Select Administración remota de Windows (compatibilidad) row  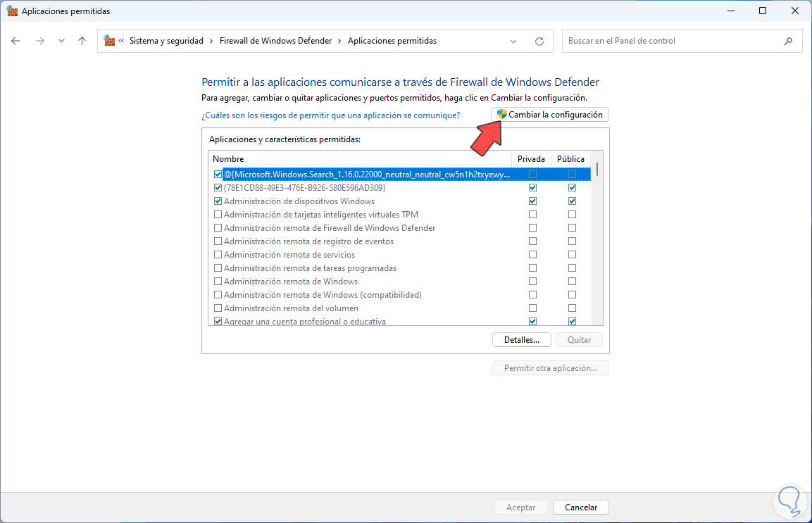point(399,295)
